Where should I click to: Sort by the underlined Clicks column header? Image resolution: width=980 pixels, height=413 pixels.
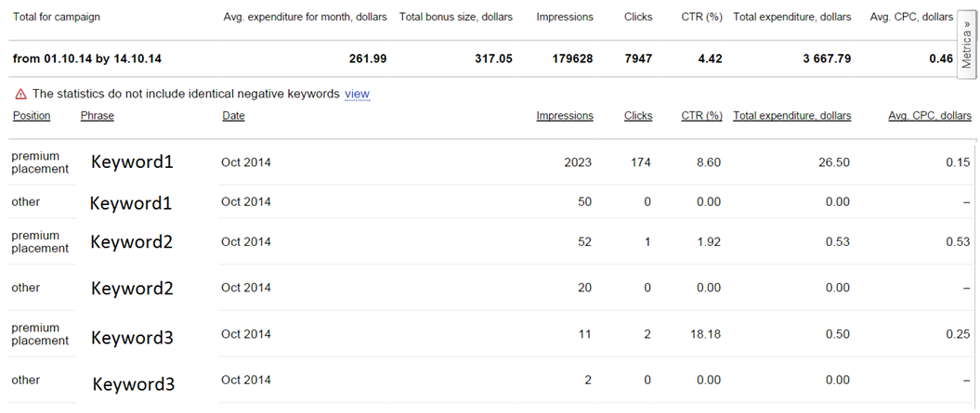[638, 116]
